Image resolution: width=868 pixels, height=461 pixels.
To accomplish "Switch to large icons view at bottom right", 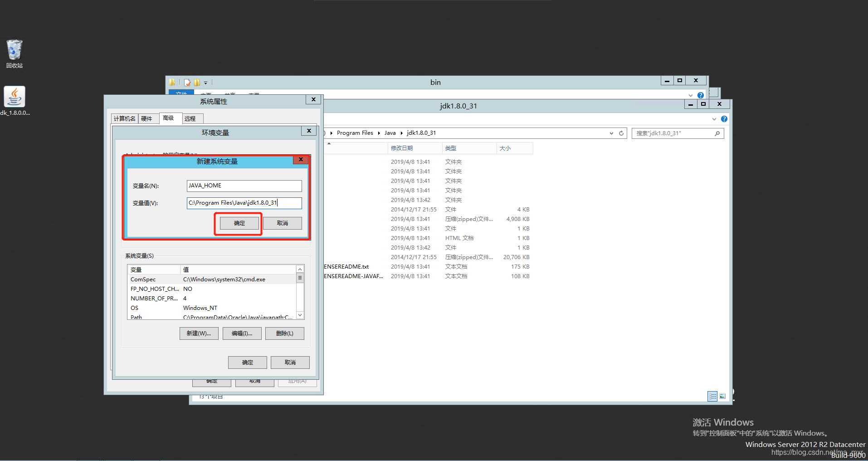I will pyautogui.click(x=722, y=396).
